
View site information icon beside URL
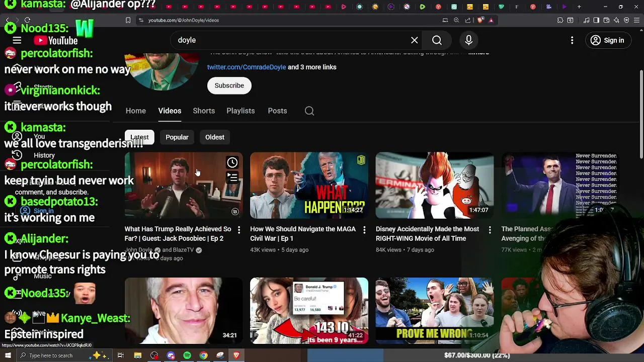coord(141,20)
